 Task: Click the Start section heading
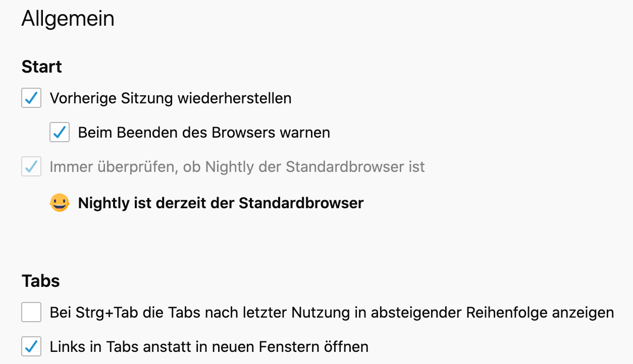click(42, 67)
